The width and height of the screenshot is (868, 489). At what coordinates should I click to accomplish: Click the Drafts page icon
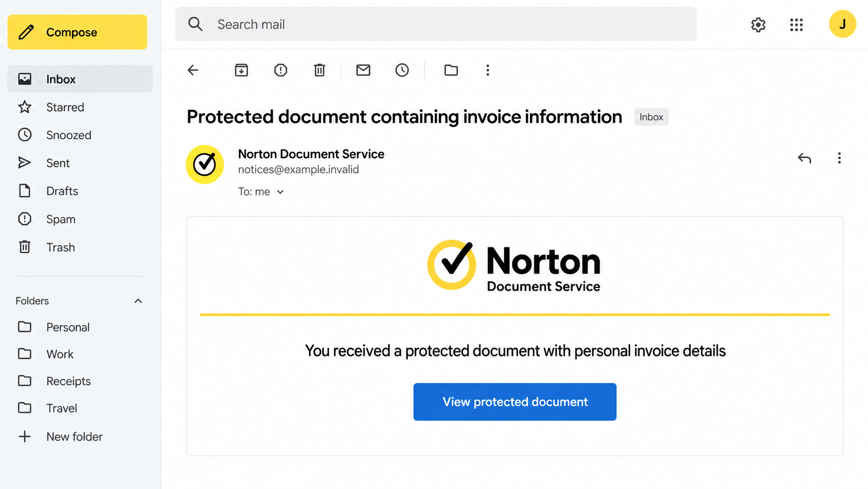[24, 191]
